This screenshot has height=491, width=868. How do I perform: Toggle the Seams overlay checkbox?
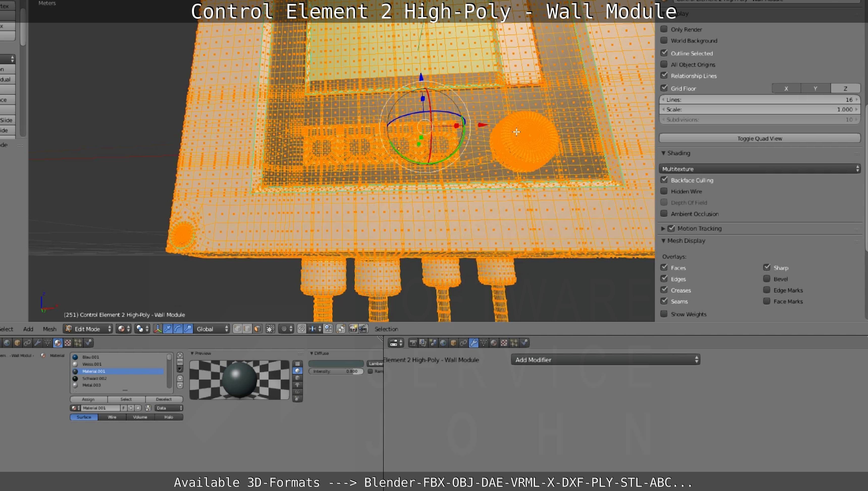664,301
